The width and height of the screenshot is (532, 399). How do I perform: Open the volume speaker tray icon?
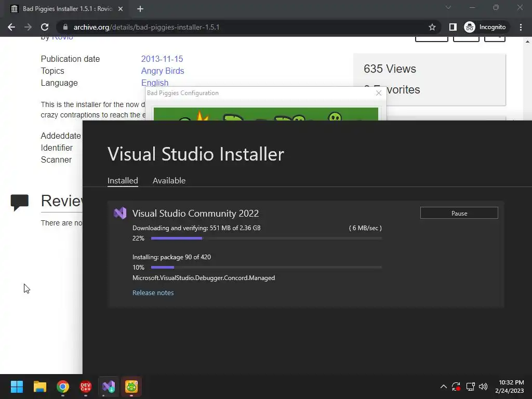[x=483, y=387]
